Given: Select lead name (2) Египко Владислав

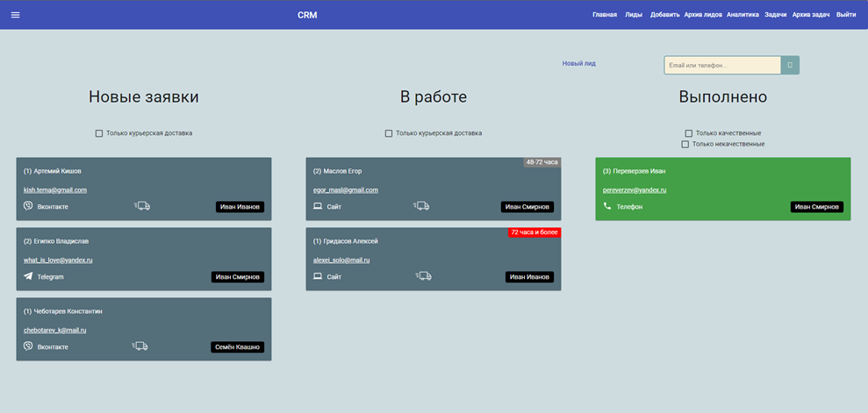Looking at the screenshot, I should (56, 242).
